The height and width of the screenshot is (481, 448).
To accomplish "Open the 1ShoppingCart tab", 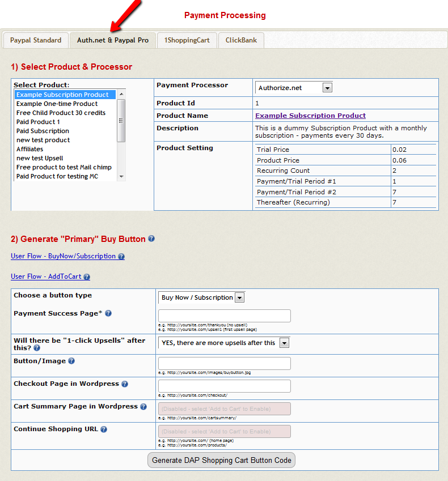I will tap(187, 40).
